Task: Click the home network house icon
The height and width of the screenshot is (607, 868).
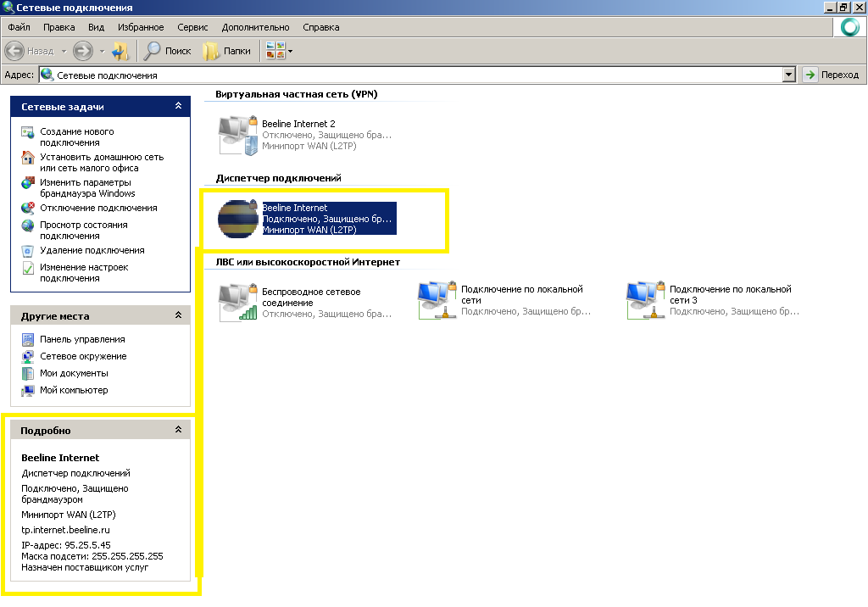Action: pyautogui.click(x=28, y=158)
